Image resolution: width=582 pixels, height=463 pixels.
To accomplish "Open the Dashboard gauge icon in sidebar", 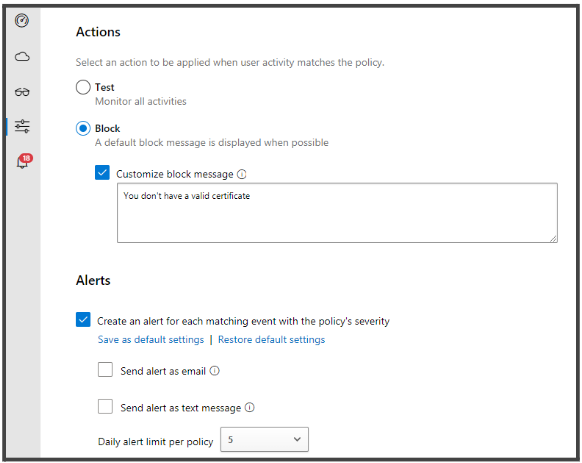I will tap(22, 20).
